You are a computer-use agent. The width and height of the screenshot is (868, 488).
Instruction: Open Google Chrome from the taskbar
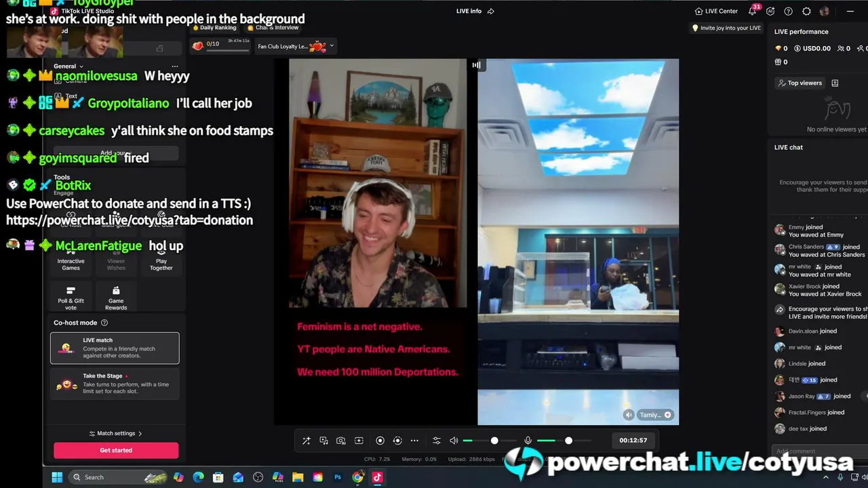[357, 477]
